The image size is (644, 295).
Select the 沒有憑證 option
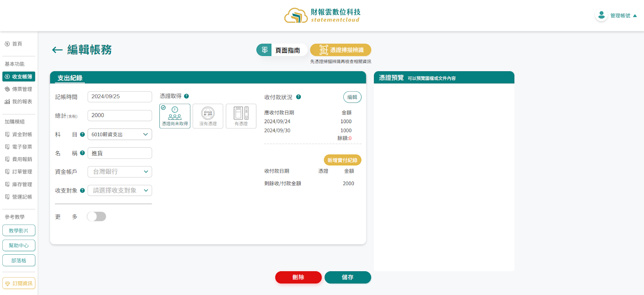point(208,116)
